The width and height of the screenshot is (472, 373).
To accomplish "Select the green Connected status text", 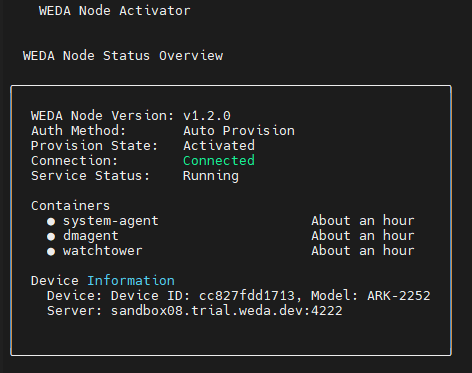I will (x=219, y=161).
